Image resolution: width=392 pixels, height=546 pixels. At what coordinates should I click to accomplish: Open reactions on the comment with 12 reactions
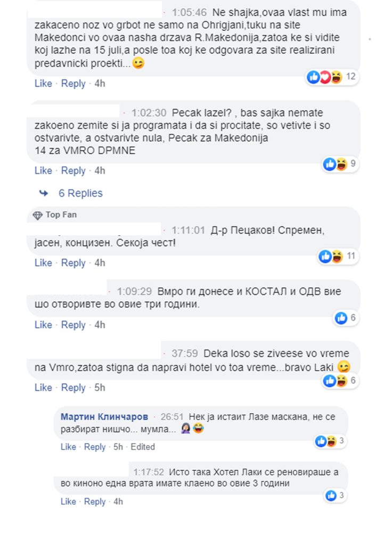[332, 77]
